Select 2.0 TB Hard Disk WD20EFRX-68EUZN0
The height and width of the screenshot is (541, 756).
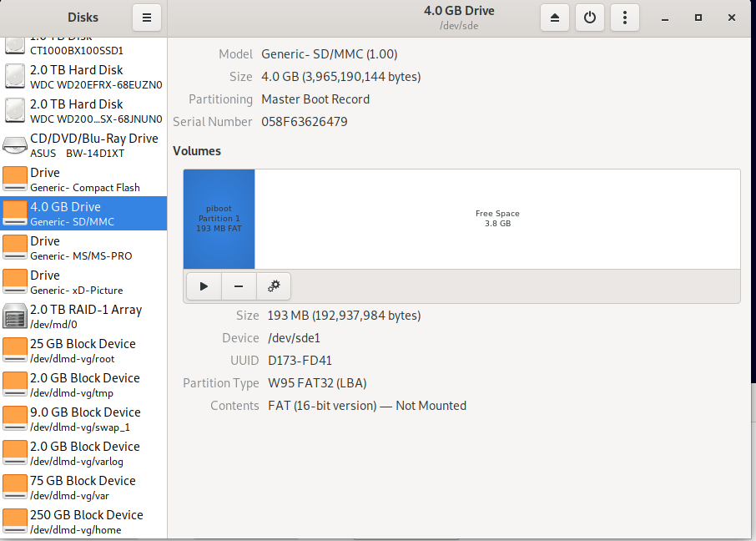[83, 77]
